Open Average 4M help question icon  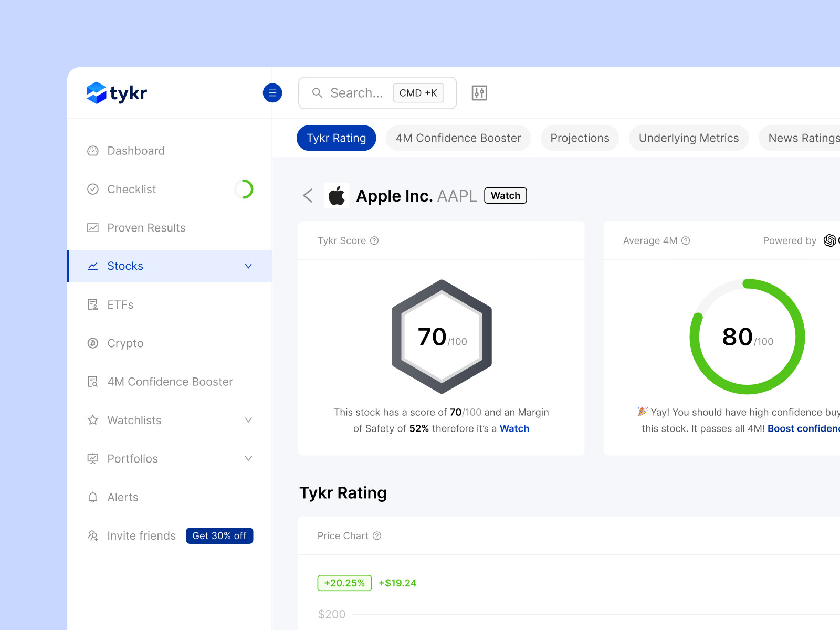pyautogui.click(x=686, y=240)
